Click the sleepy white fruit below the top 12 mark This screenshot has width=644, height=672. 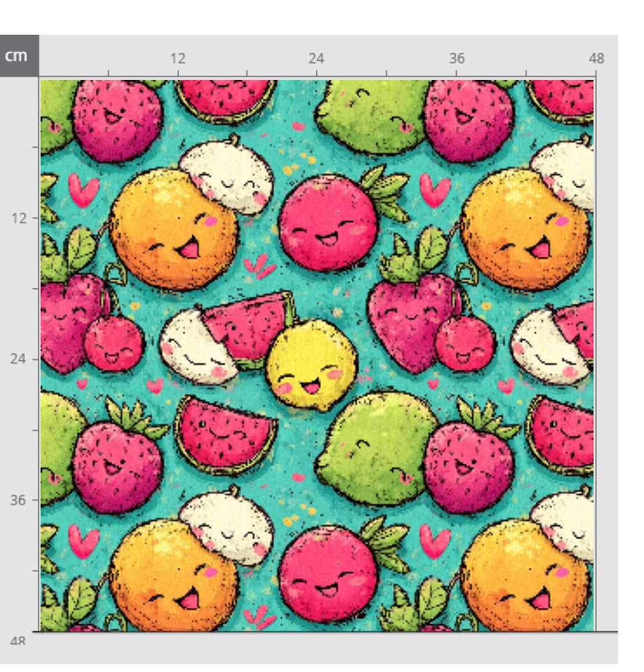[x=227, y=173]
